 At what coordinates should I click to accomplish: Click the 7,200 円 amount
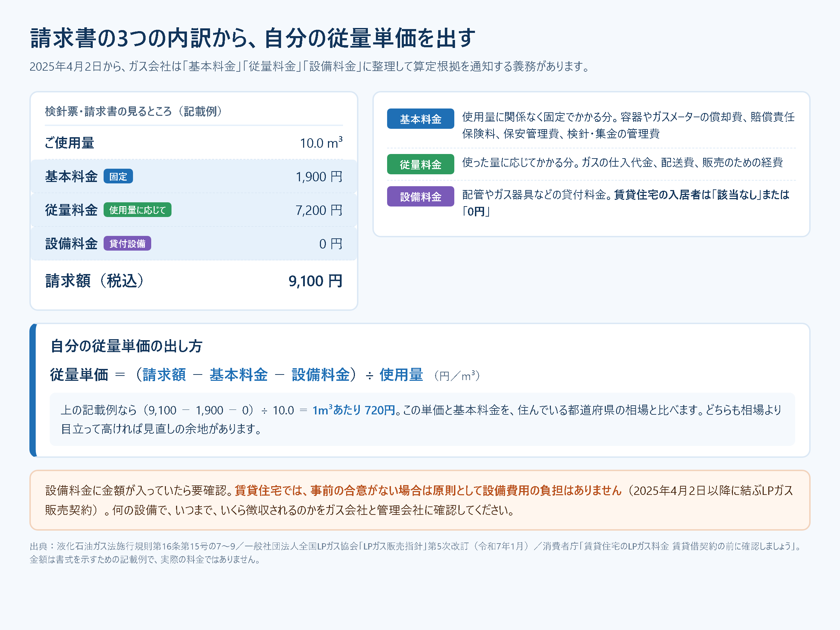coord(319,210)
